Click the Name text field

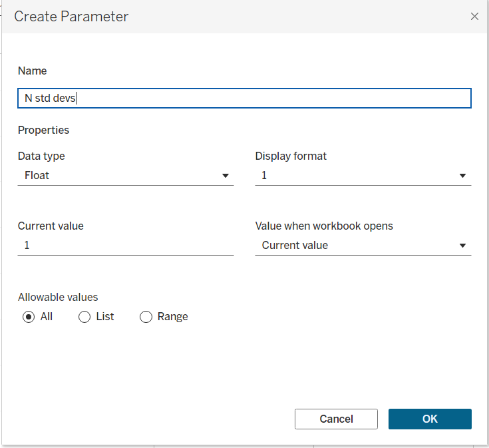(244, 99)
